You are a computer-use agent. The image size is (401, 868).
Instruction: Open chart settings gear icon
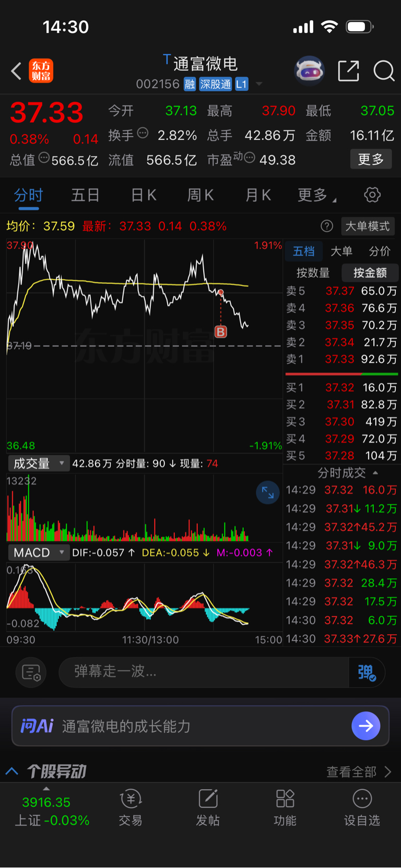(x=372, y=195)
